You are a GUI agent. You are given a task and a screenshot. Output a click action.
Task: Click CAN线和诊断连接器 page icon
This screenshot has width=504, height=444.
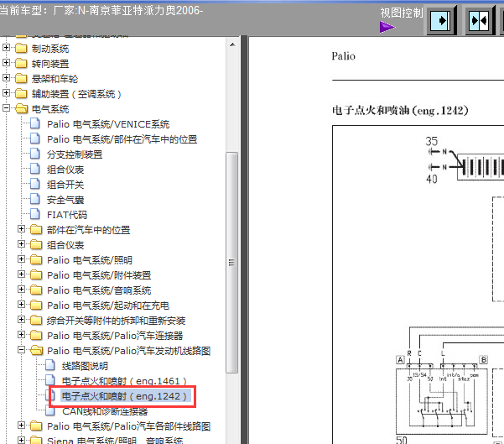click(x=50, y=410)
